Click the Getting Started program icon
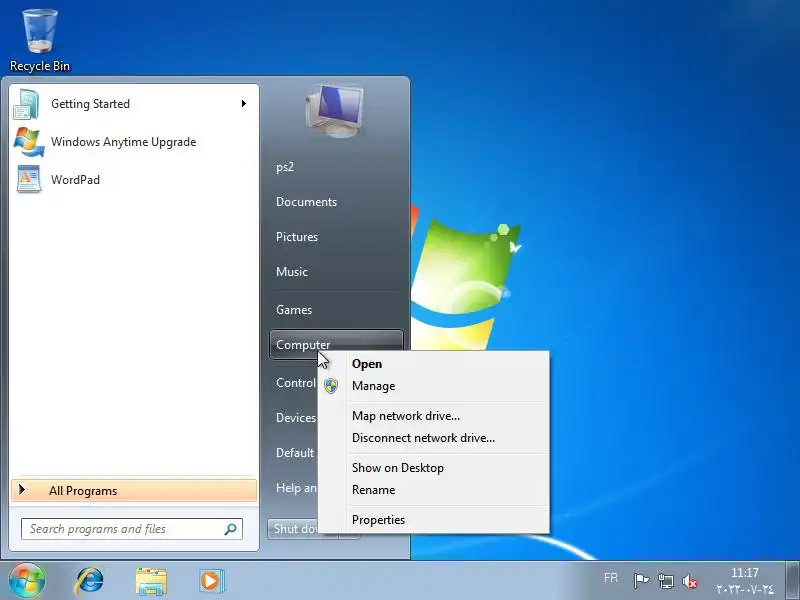The height and width of the screenshot is (600, 800). pyautogui.click(x=28, y=104)
